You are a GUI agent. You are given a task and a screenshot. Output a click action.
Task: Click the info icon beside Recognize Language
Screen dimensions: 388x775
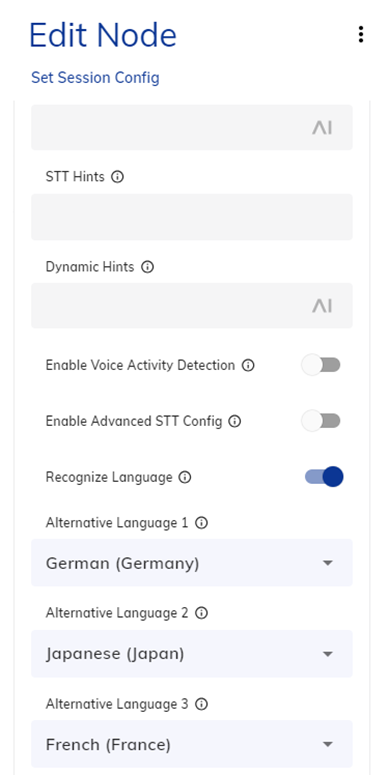click(185, 477)
